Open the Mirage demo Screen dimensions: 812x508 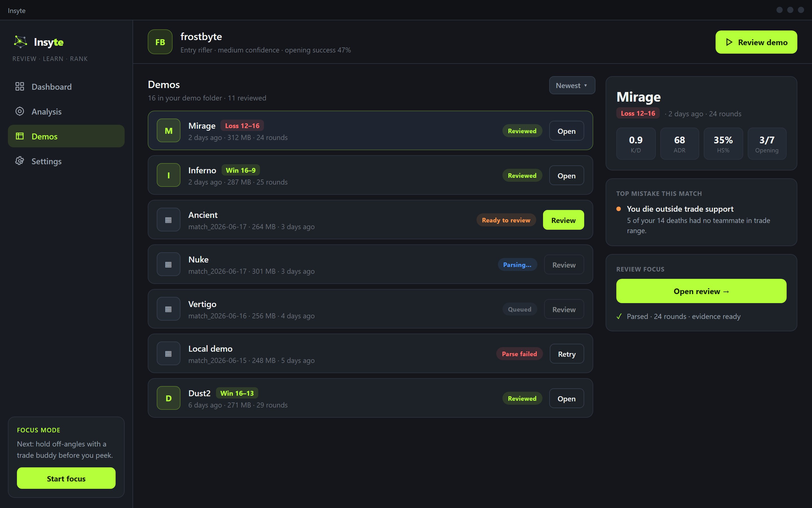click(566, 131)
